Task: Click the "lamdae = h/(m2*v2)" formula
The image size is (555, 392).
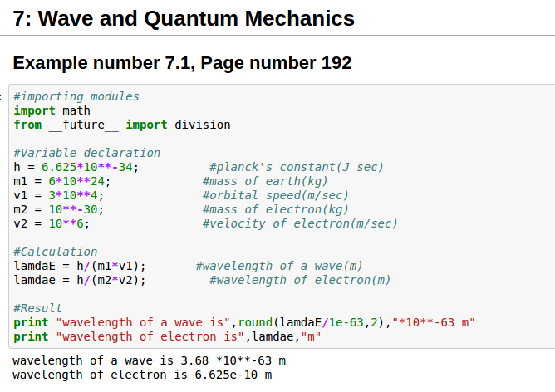Action: (x=80, y=280)
